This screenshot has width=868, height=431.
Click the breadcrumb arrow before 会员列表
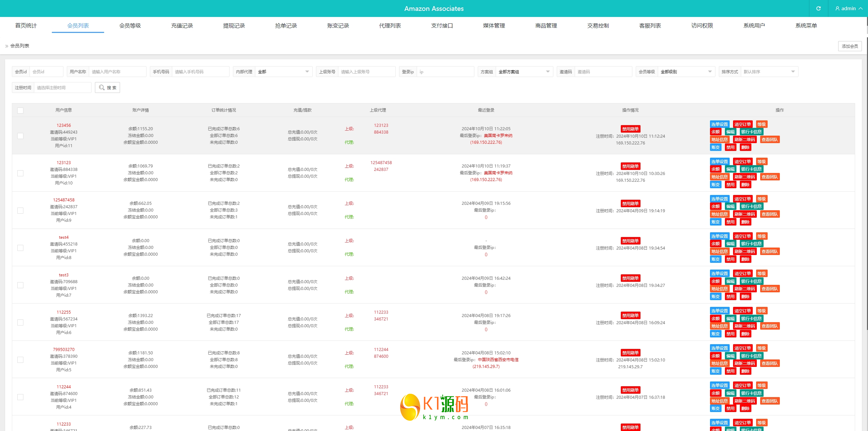(6, 46)
